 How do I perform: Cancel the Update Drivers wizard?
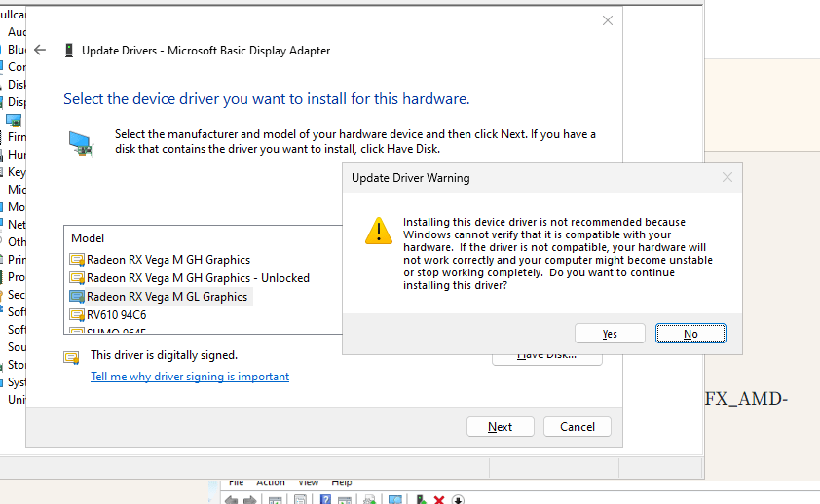coord(577,427)
